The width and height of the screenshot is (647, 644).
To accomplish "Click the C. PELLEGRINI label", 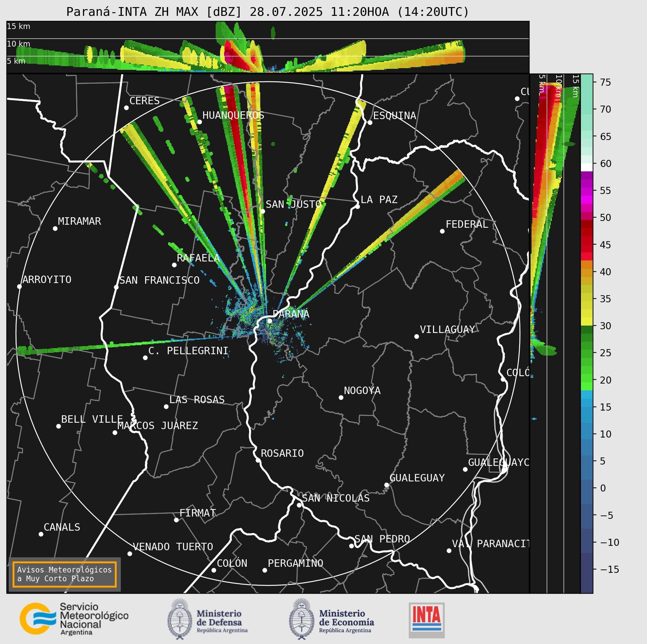I will click(x=188, y=351).
